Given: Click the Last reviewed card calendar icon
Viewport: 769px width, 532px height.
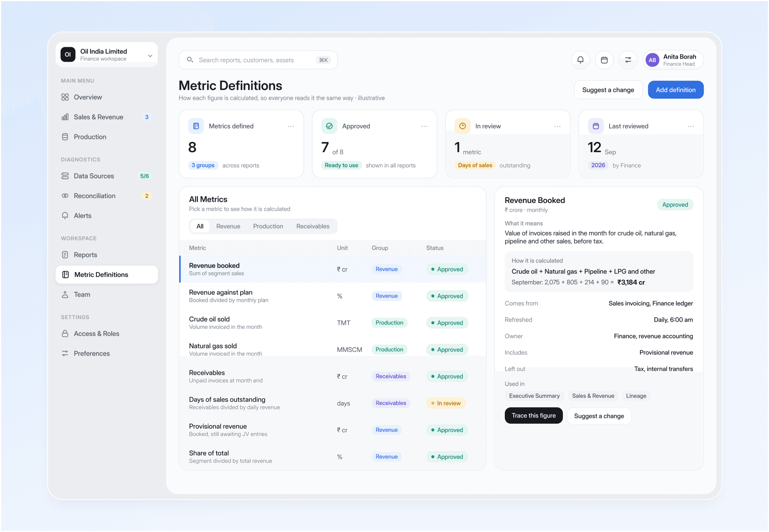Looking at the screenshot, I should pyautogui.click(x=596, y=126).
